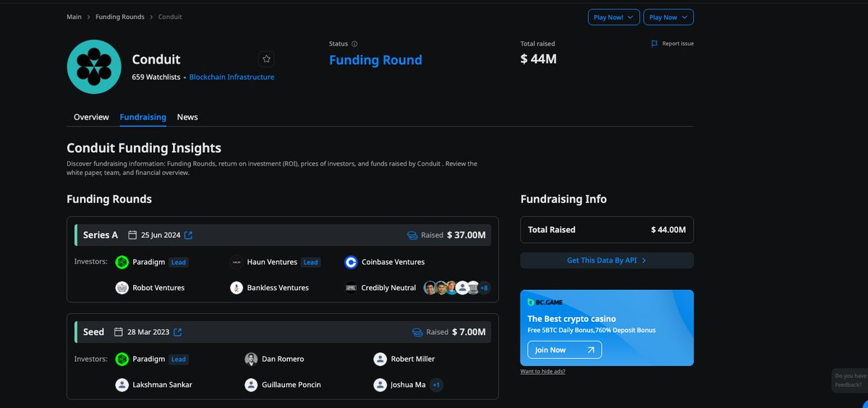Screen dimensions: 868x408
Task: Go to Funding Rounds in breadcrumb
Action: click(x=120, y=17)
